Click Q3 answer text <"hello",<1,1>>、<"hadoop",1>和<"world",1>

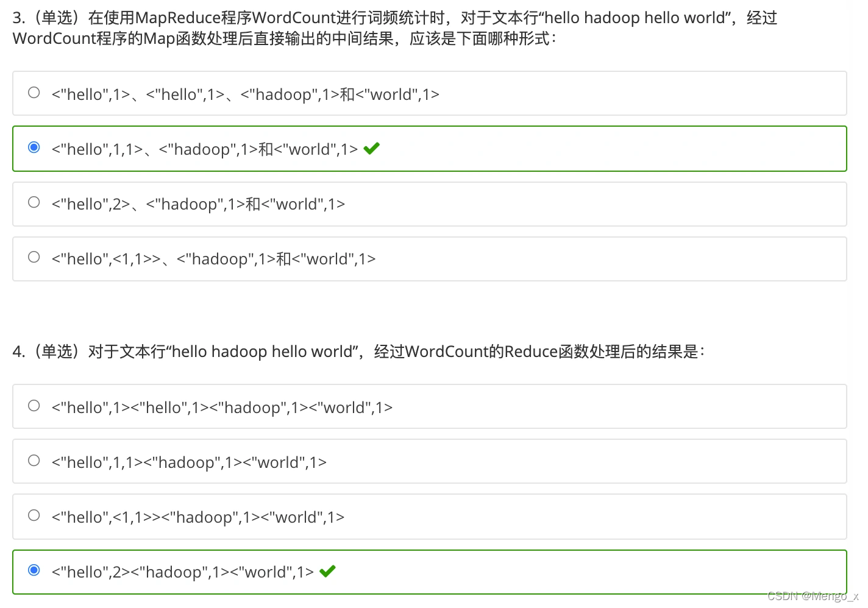[x=214, y=259]
